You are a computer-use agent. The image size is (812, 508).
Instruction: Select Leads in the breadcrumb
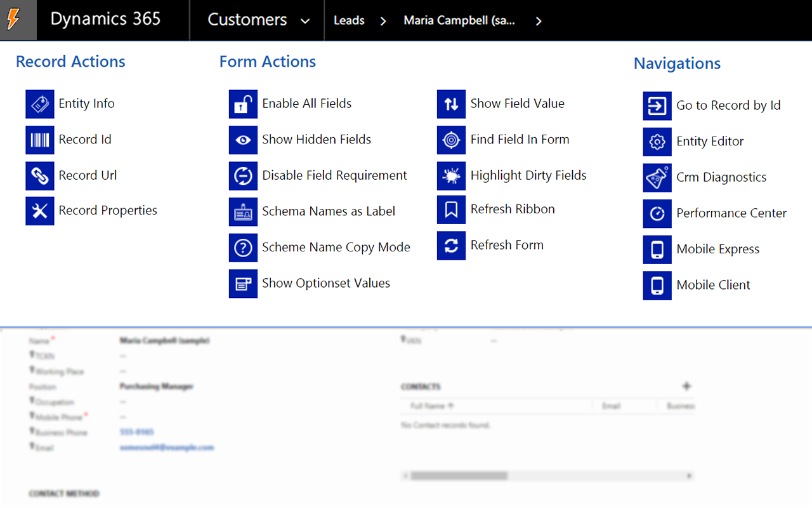coord(350,20)
